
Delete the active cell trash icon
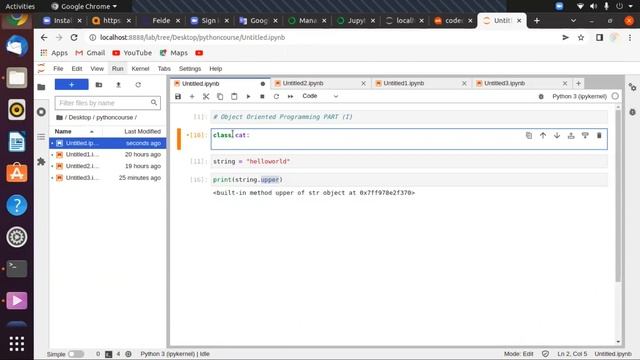pyautogui.click(x=599, y=136)
